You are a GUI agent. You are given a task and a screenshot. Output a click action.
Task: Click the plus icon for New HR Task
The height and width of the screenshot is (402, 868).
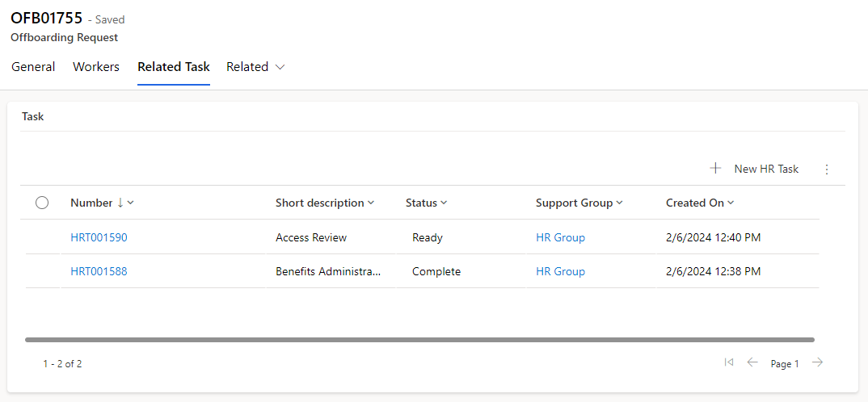click(x=715, y=169)
